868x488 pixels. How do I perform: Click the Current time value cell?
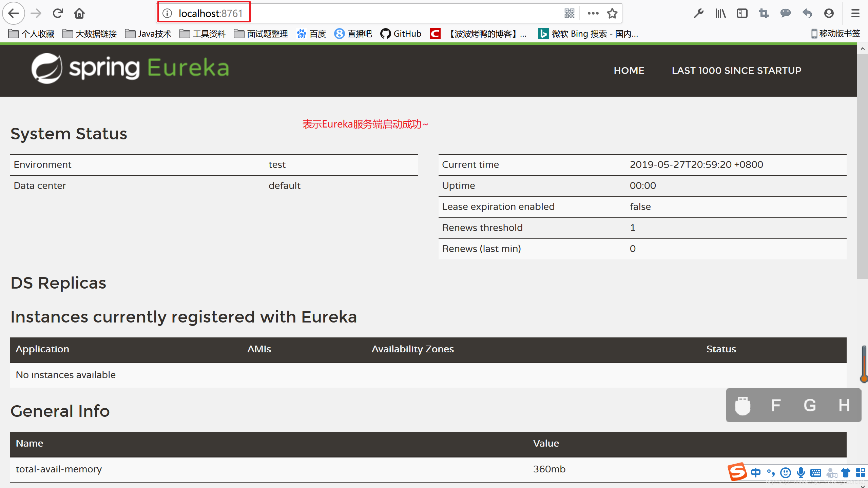(696, 165)
